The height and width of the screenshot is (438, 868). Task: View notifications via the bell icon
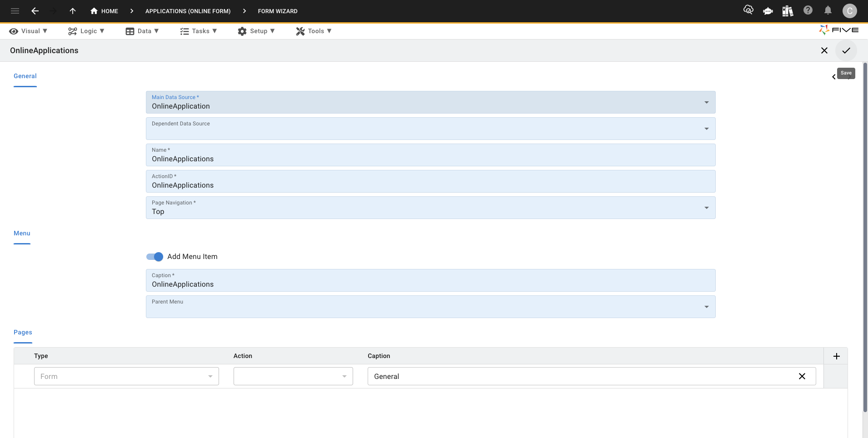click(828, 10)
